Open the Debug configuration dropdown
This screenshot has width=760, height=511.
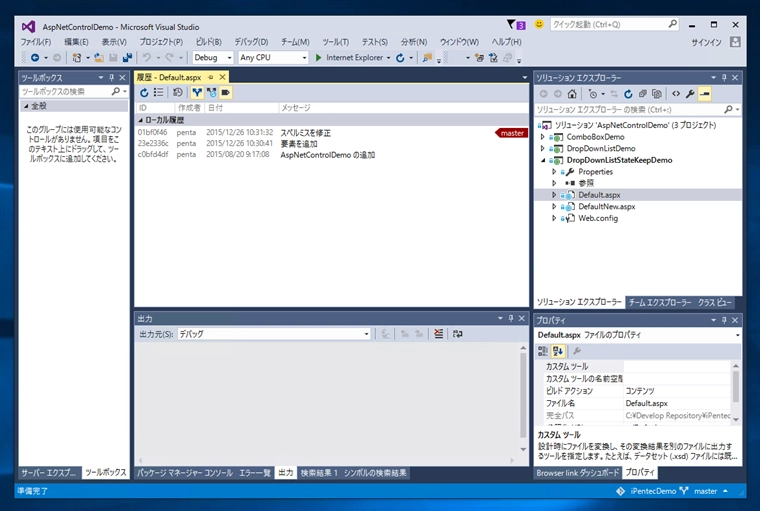click(x=229, y=58)
